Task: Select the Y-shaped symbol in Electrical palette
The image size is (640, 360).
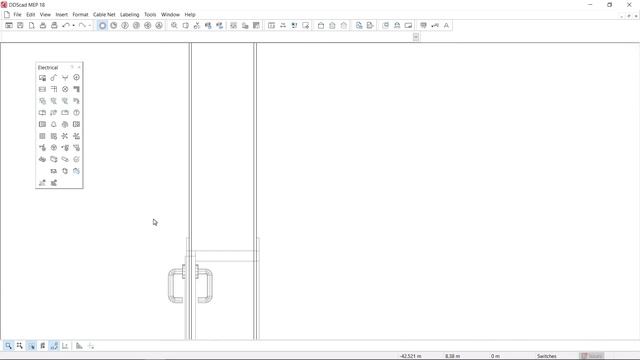Action: tap(65, 78)
